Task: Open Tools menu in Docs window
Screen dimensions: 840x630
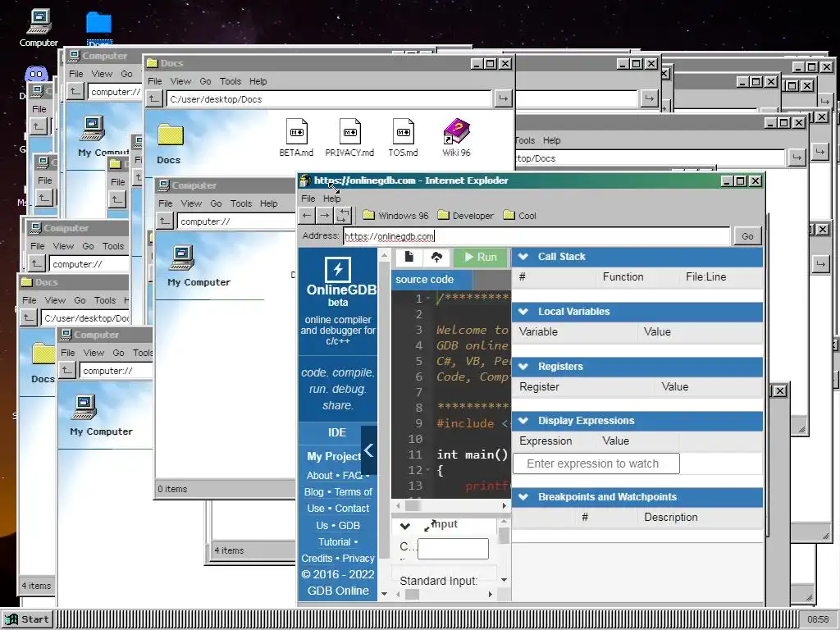Action: click(x=231, y=81)
